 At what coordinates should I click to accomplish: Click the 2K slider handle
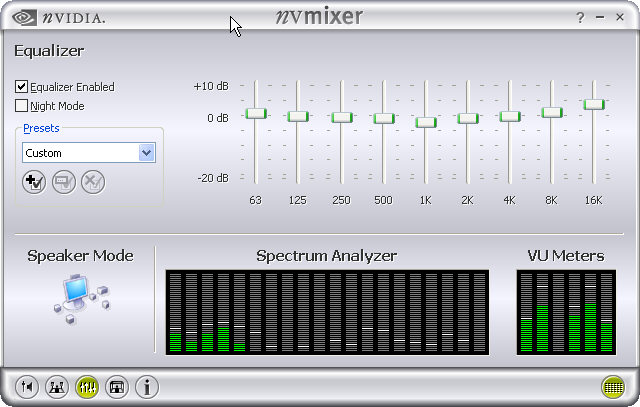[468, 118]
